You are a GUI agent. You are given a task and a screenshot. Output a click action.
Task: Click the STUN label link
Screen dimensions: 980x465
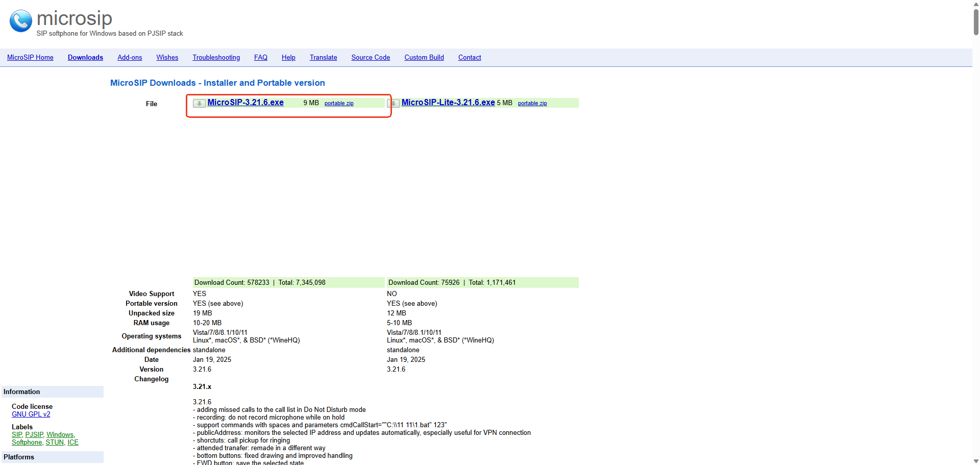coord(55,443)
